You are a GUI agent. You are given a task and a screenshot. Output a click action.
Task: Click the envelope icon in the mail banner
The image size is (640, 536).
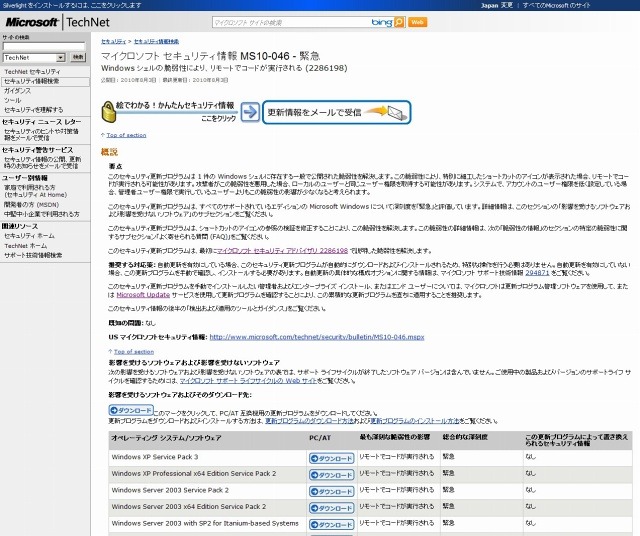pos(397,113)
